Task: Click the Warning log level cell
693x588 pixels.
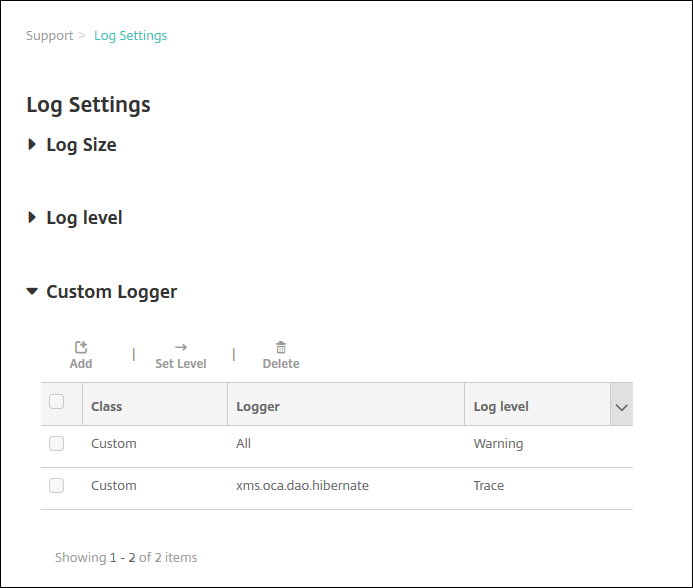Action: pyautogui.click(x=498, y=443)
